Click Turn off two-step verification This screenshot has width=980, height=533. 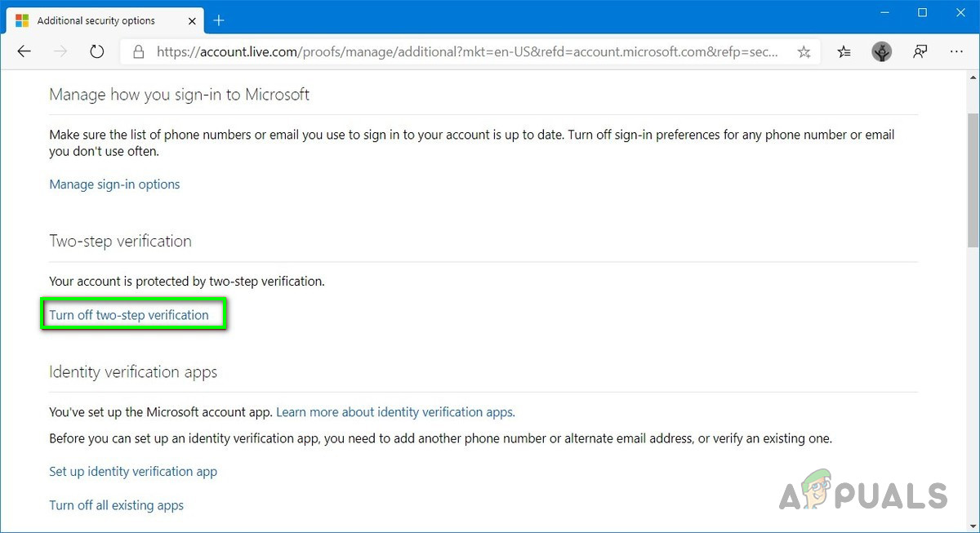coord(129,315)
